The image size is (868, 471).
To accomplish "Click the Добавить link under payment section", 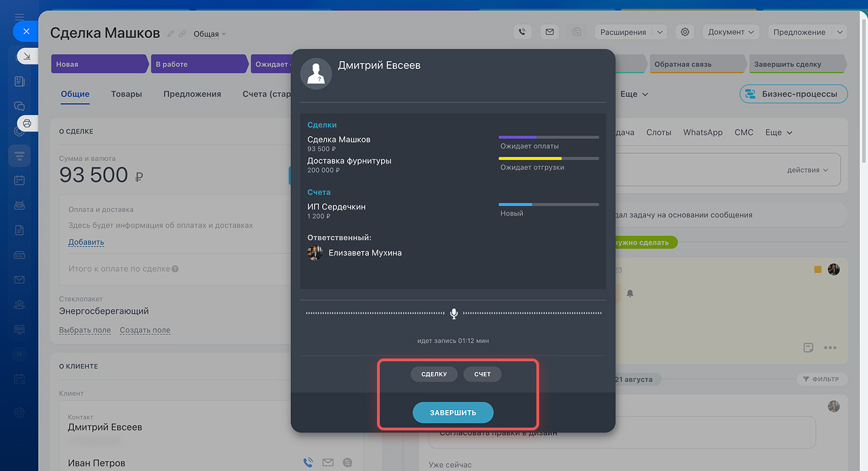I will click(x=86, y=242).
